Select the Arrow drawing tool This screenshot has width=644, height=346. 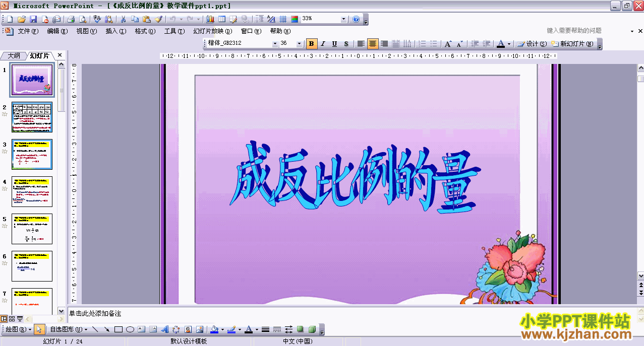(107, 329)
